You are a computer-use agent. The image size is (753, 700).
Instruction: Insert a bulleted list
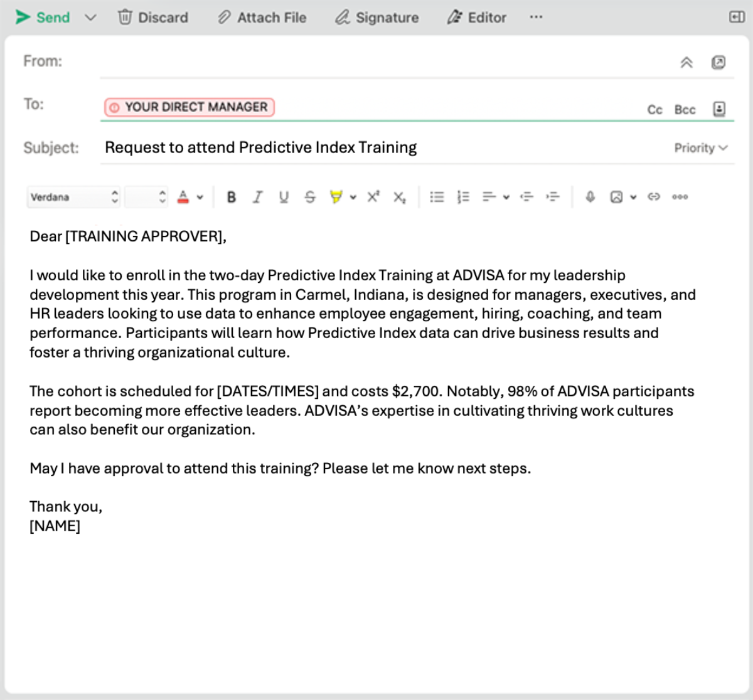pyautogui.click(x=437, y=197)
